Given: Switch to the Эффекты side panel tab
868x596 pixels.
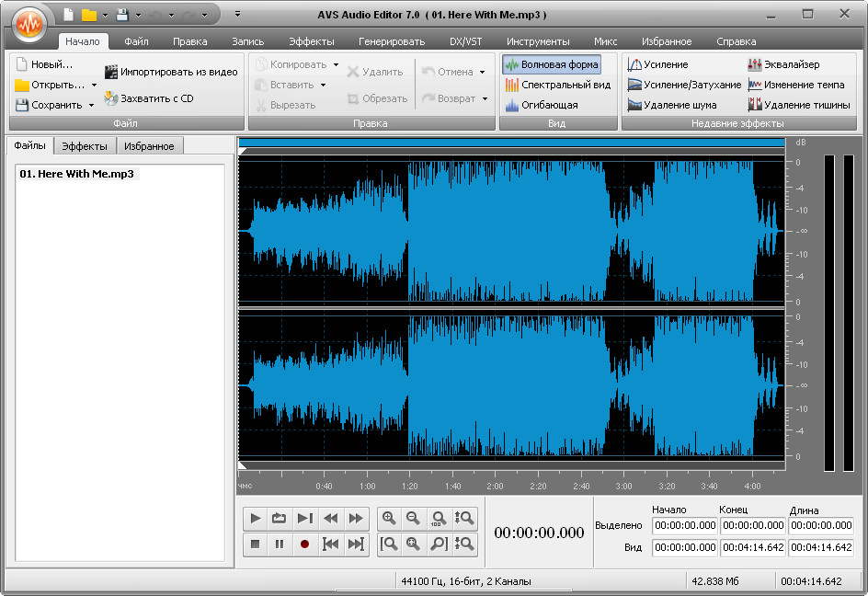Looking at the screenshot, I should click(x=85, y=146).
